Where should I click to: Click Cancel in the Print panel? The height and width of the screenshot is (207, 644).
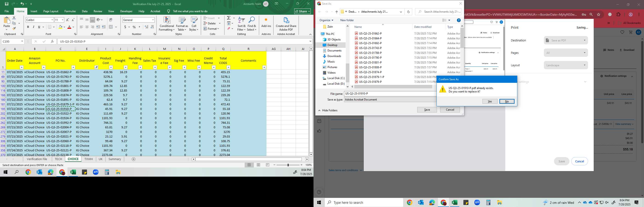coord(579,161)
